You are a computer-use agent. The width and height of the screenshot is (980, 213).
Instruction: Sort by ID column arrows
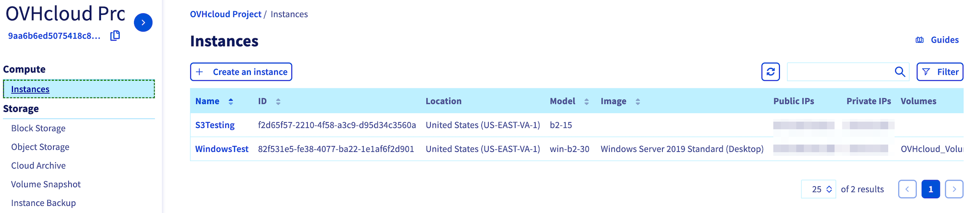point(278,101)
